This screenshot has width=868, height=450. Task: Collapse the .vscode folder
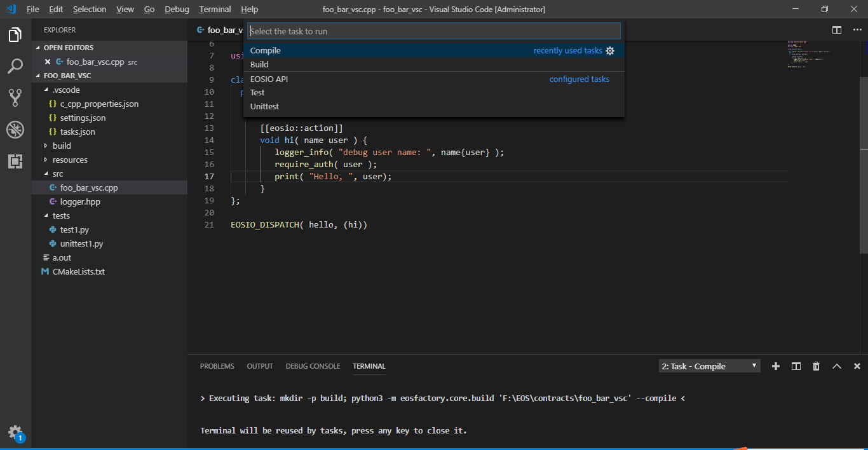(46, 90)
